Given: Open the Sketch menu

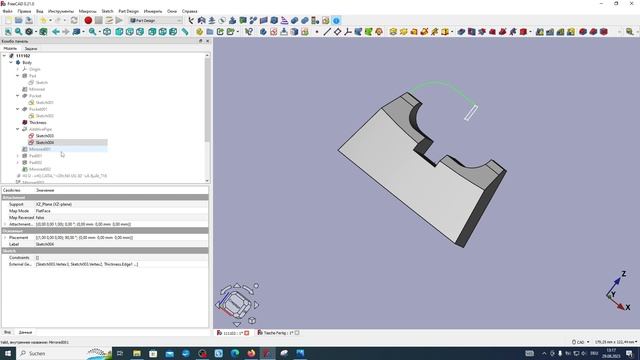Looking at the screenshot, I should (x=107, y=11).
